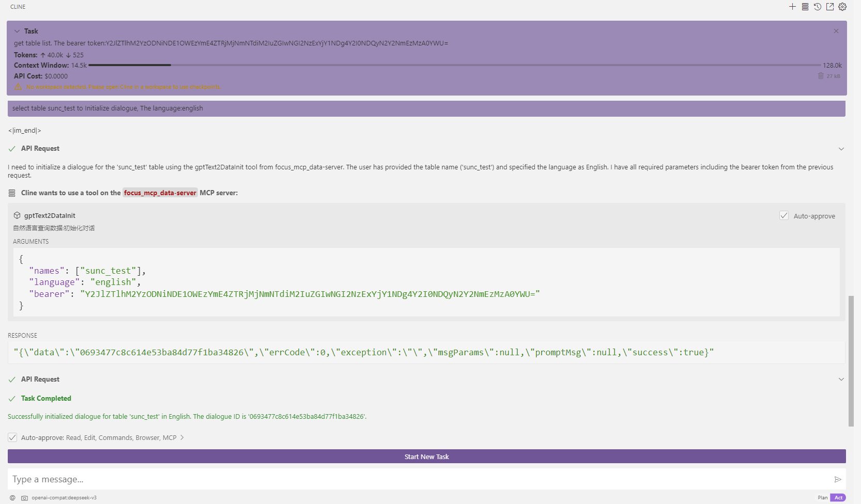Expand Auto-approve settings arrow
The image size is (861, 504).
pyautogui.click(x=182, y=437)
